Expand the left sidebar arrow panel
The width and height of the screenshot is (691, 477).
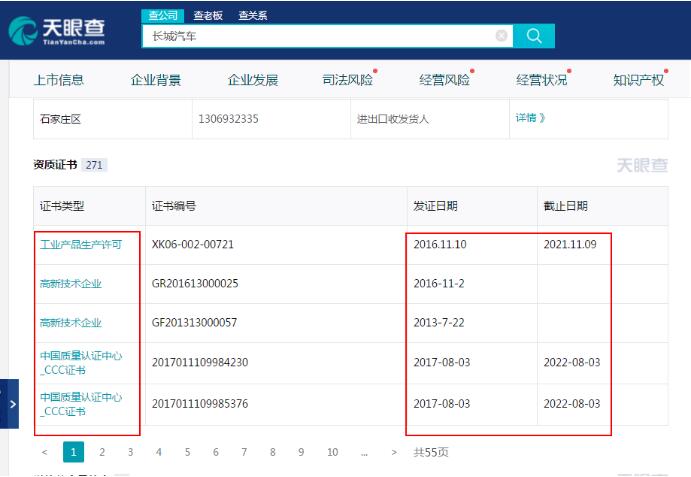click(10, 403)
